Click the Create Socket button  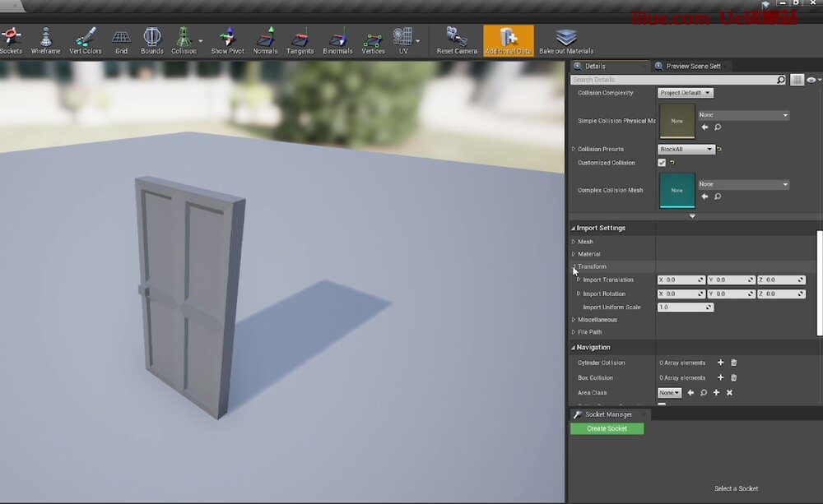click(x=607, y=428)
